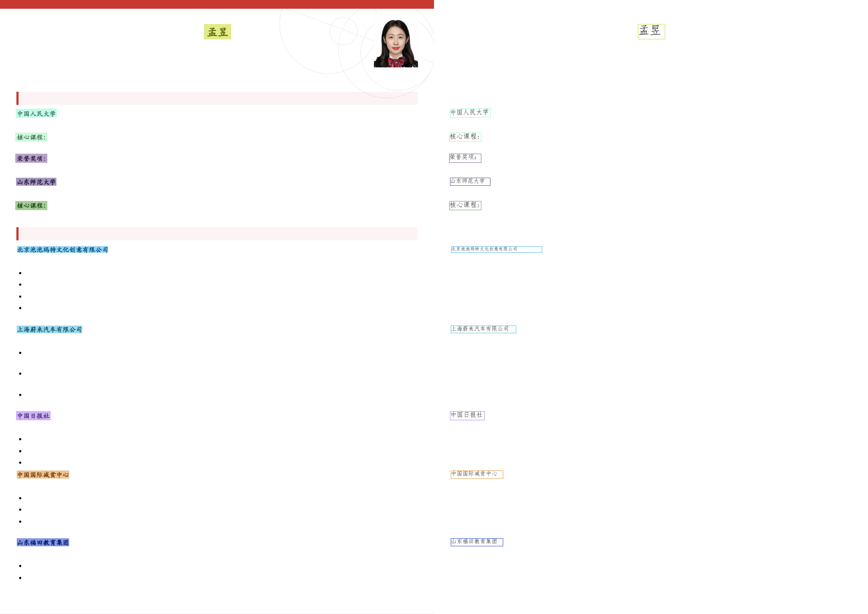Click the highlighted 上海蔚来汽车有限公司 text
The image size is (868, 614).
click(x=50, y=329)
